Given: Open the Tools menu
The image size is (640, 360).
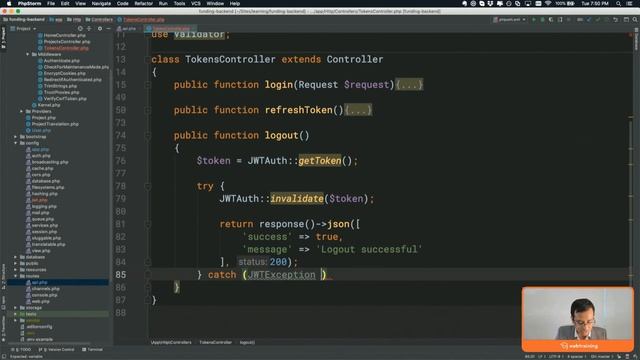Looking at the screenshot, I should [x=179, y=3].
